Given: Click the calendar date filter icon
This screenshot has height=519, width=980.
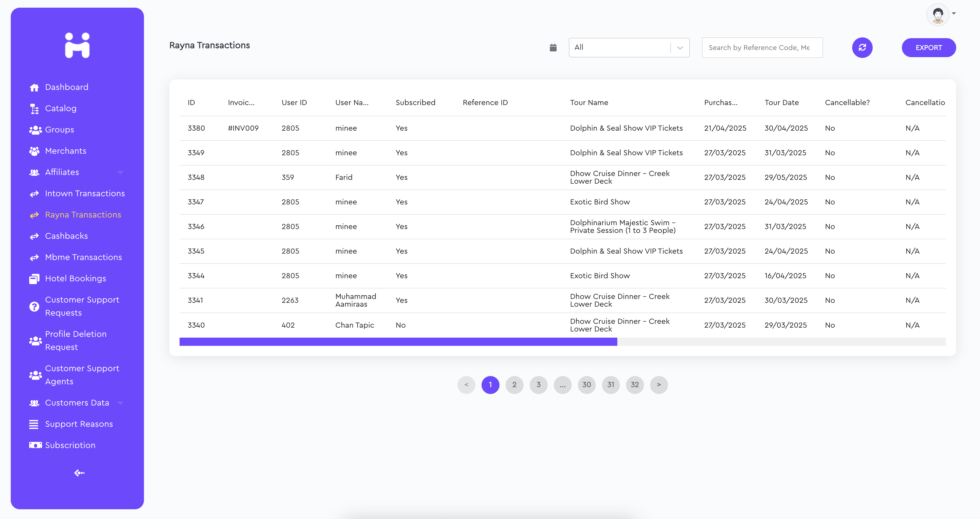Looking at the screenshot, I should coord(553,48).
